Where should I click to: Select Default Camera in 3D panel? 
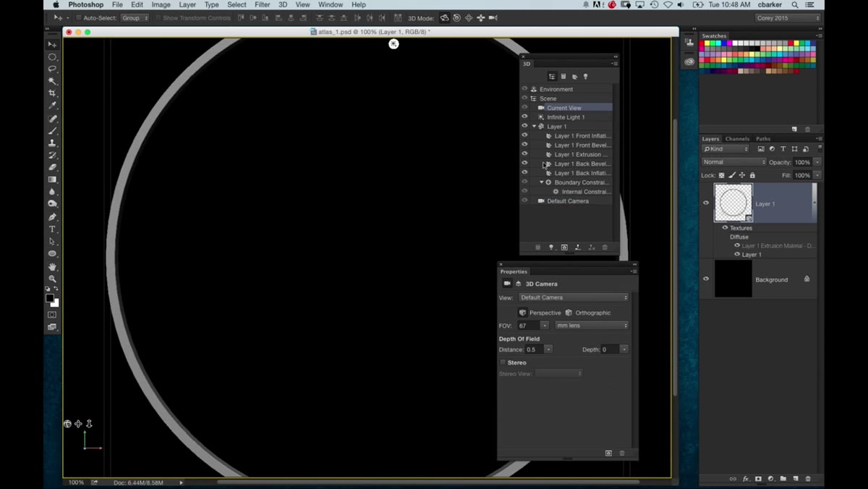pyautogui.click(x=567, y=201)
